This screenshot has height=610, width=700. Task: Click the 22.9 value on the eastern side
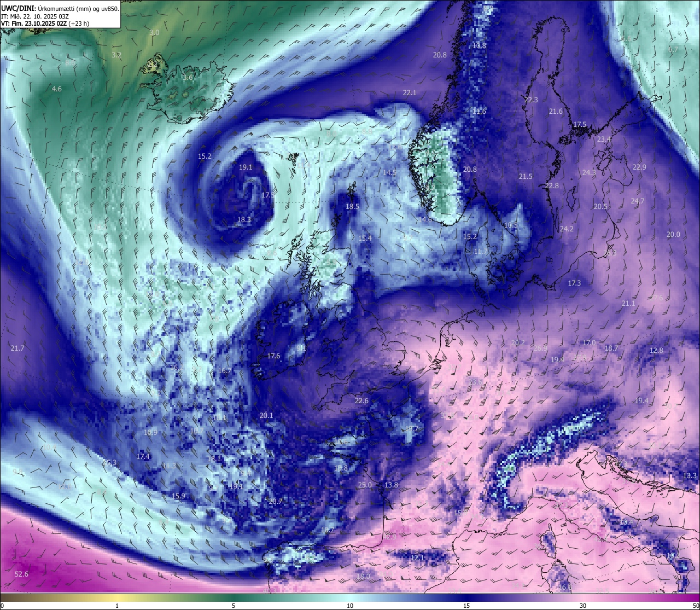pos(639,167)
